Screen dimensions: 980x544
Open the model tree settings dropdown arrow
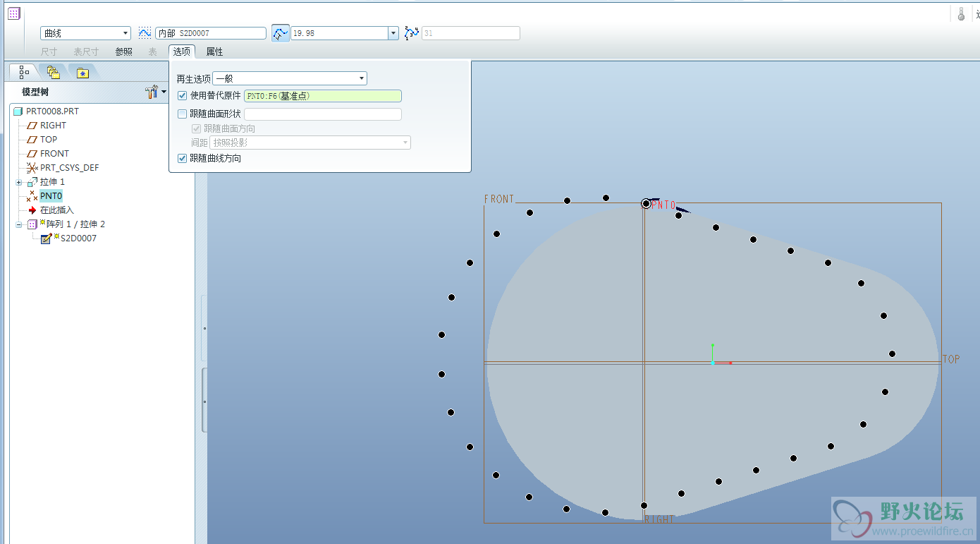164,92
